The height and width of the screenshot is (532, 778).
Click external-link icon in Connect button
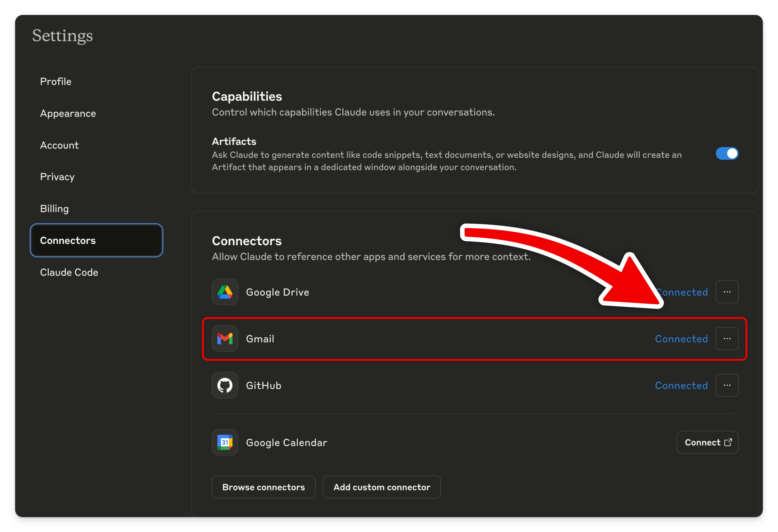(728, 442)
